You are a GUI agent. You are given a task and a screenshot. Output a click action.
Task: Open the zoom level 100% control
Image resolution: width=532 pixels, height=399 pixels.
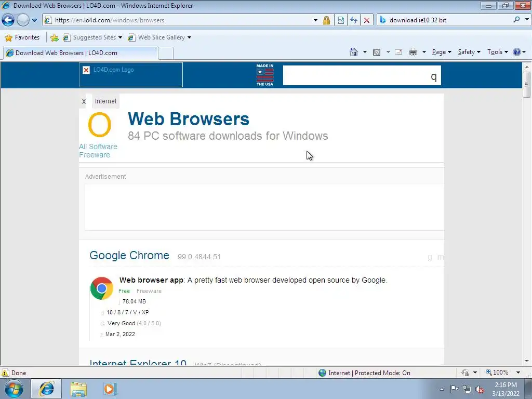497,373
